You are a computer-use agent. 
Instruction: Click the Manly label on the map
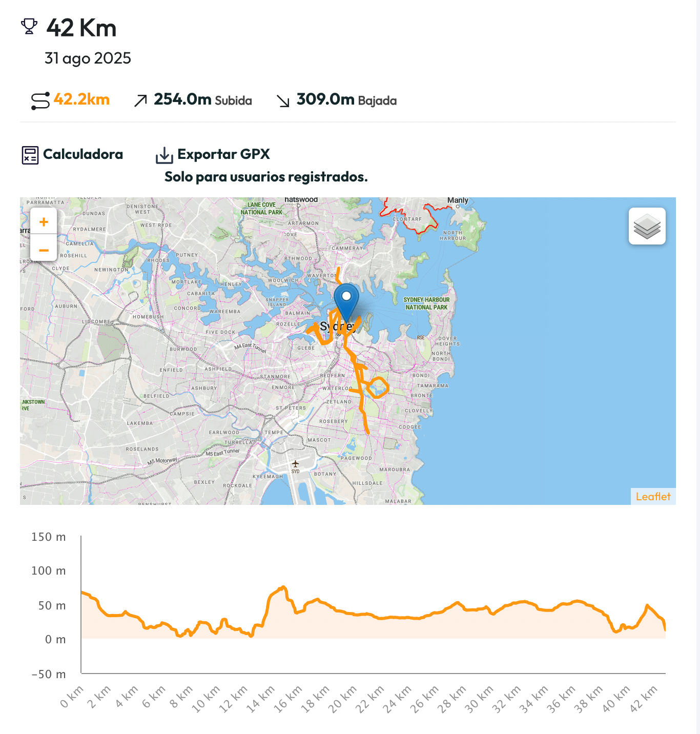[458, 200]
